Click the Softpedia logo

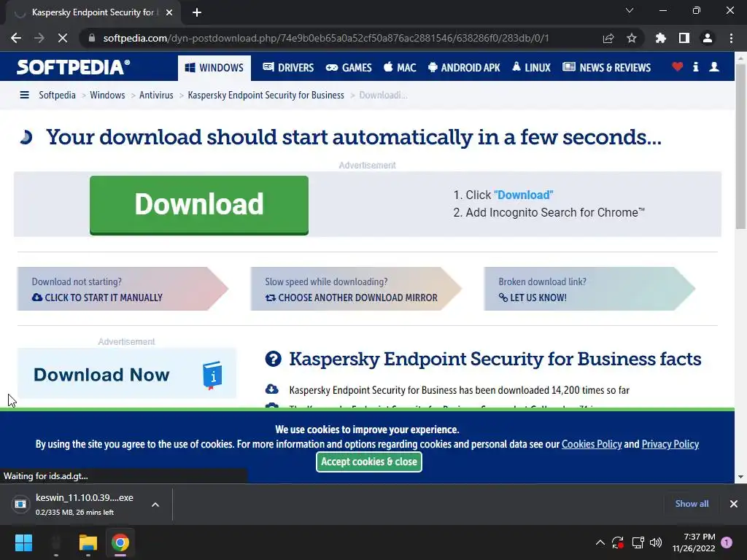tap(74, 67)
